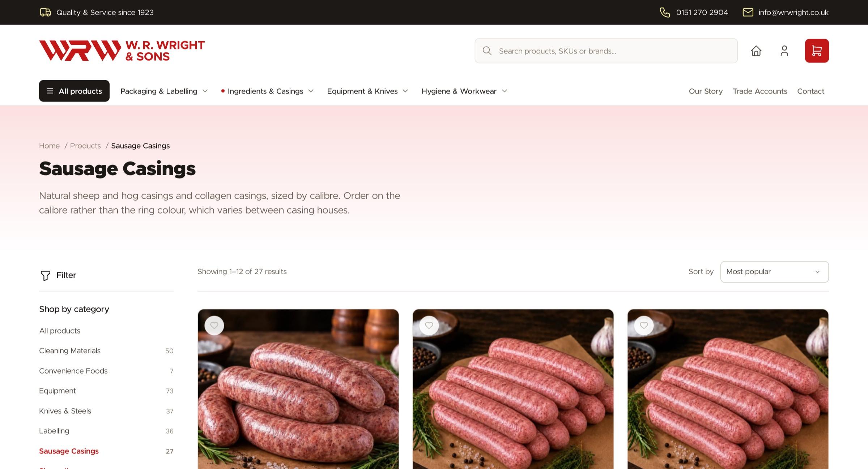
Task: Open the account via person icon
Action: [x=784, y=51]
